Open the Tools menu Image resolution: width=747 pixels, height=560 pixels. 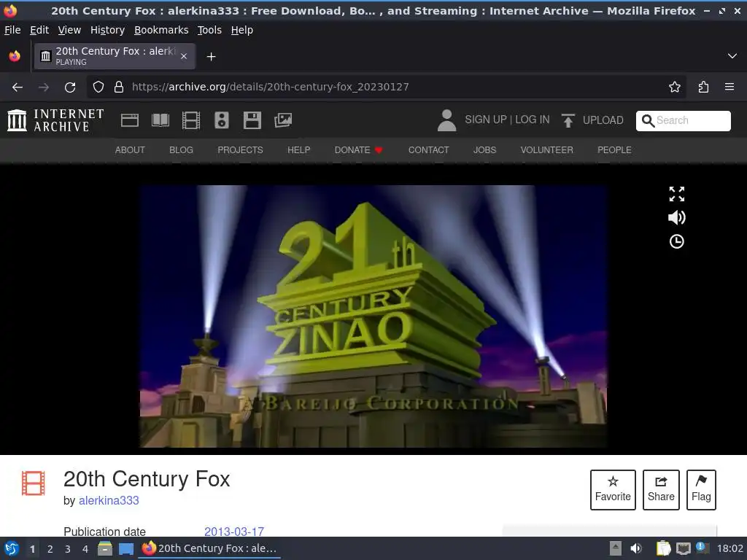coord(209,30)
